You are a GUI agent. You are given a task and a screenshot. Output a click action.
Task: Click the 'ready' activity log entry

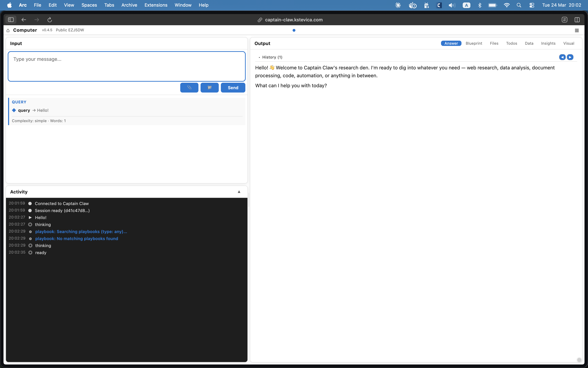coord(41,253)
